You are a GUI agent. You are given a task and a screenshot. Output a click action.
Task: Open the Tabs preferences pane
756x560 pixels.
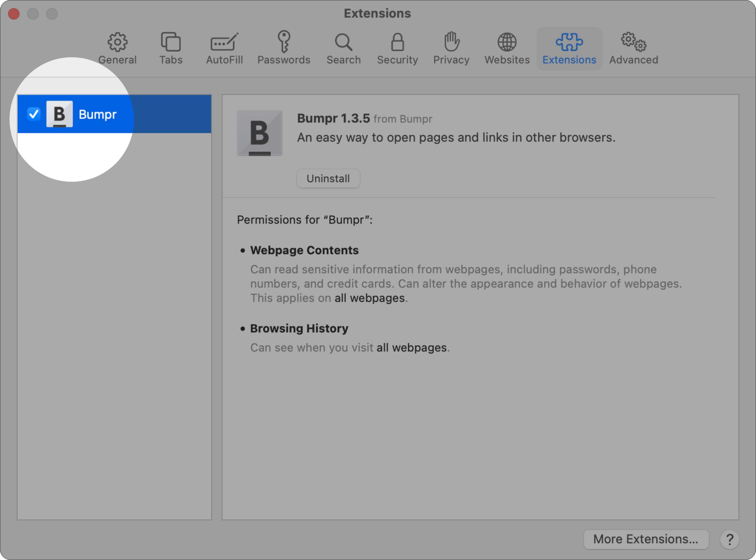coord(171,48)
